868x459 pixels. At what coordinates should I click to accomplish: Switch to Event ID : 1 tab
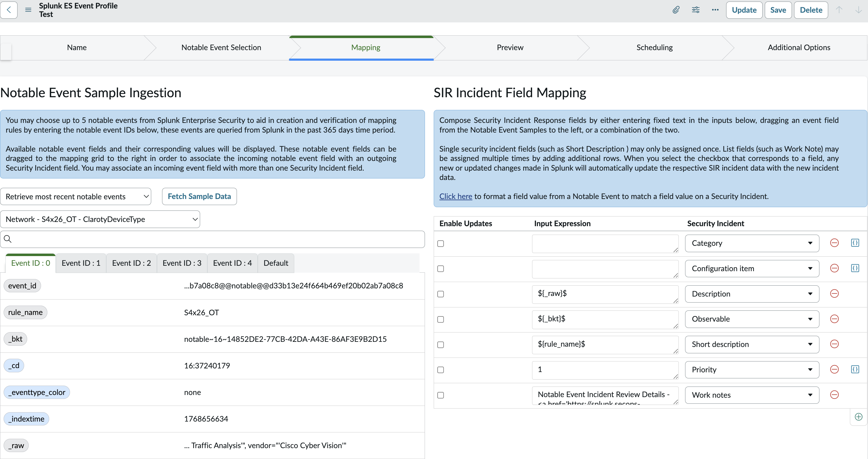click(81, 263)
